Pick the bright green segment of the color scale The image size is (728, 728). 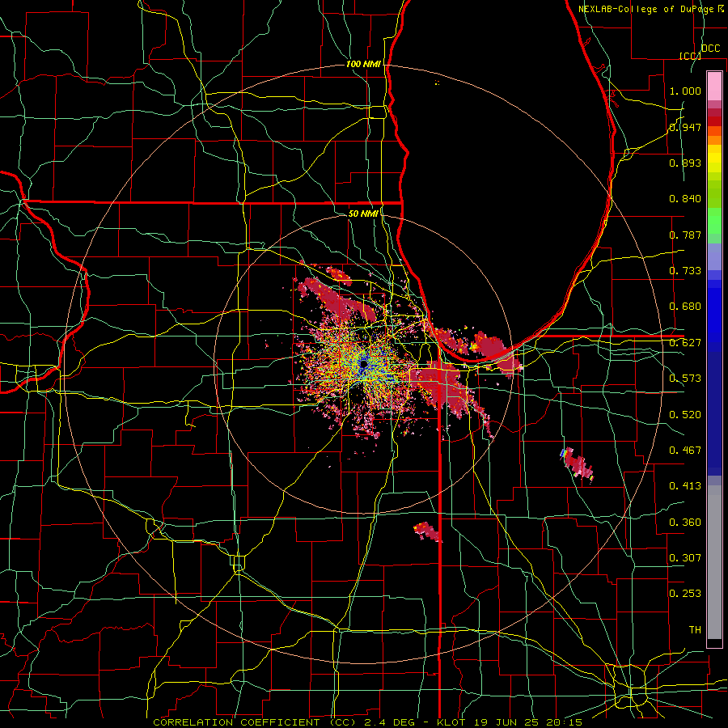click(x=714, y=221)
